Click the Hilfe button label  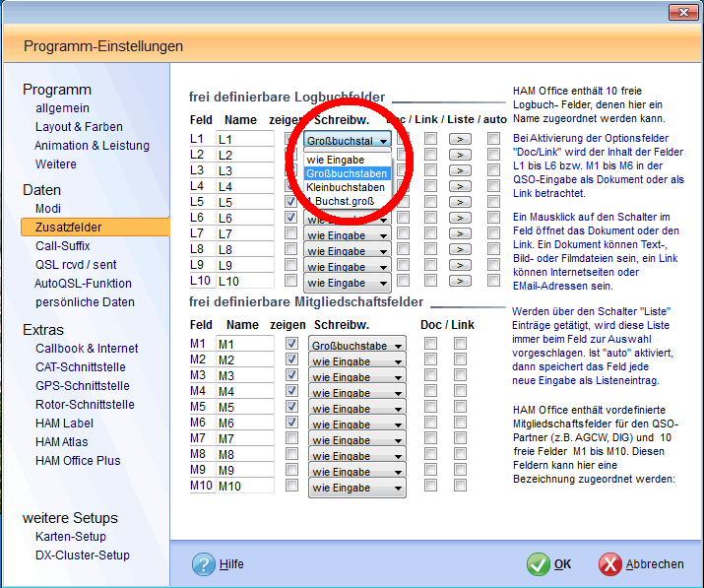tap(231, 564)
